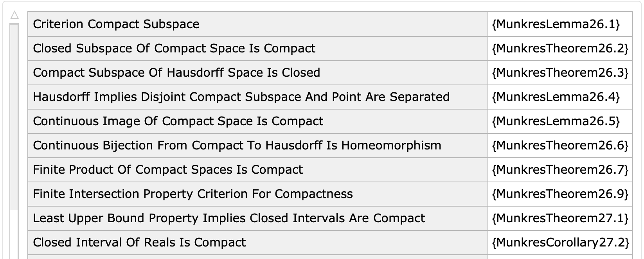
Task: Click the {MunkresLemma26.5} reference cell
Action: pos(556,121)
